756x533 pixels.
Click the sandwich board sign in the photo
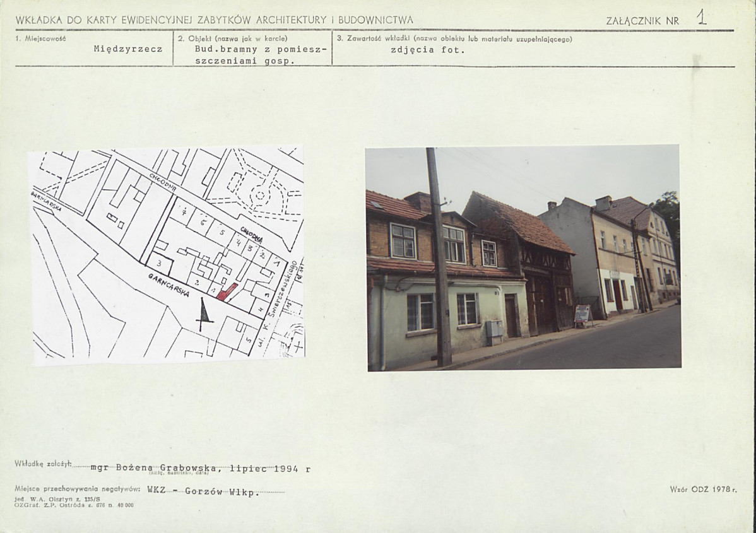click(582, 314)
